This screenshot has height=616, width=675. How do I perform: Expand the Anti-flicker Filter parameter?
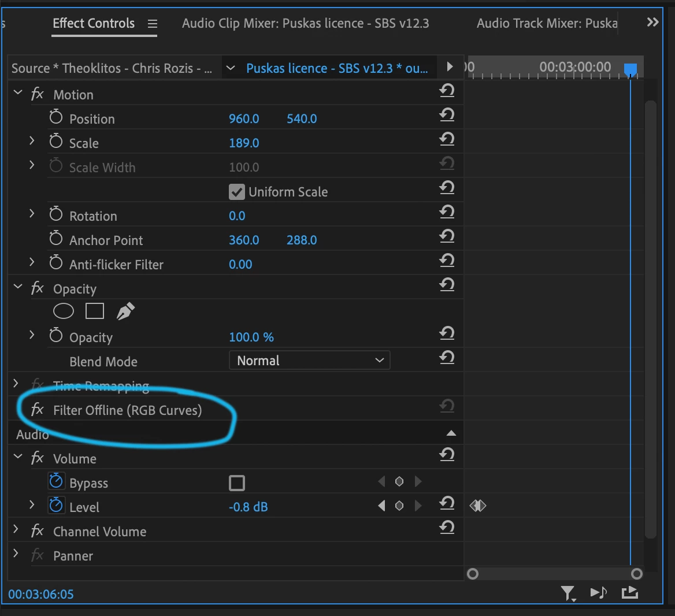[31, 262]
